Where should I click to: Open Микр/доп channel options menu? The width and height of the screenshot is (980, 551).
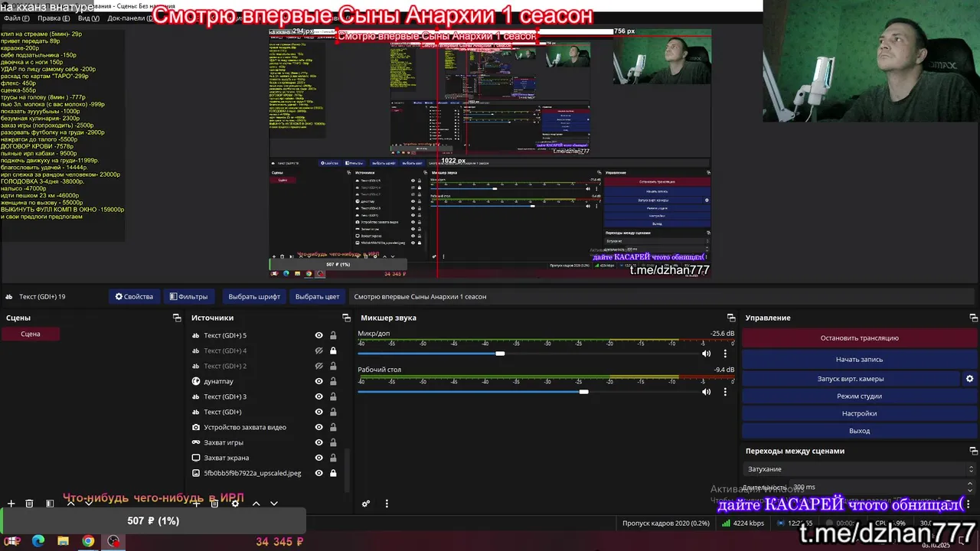[725, 354]
